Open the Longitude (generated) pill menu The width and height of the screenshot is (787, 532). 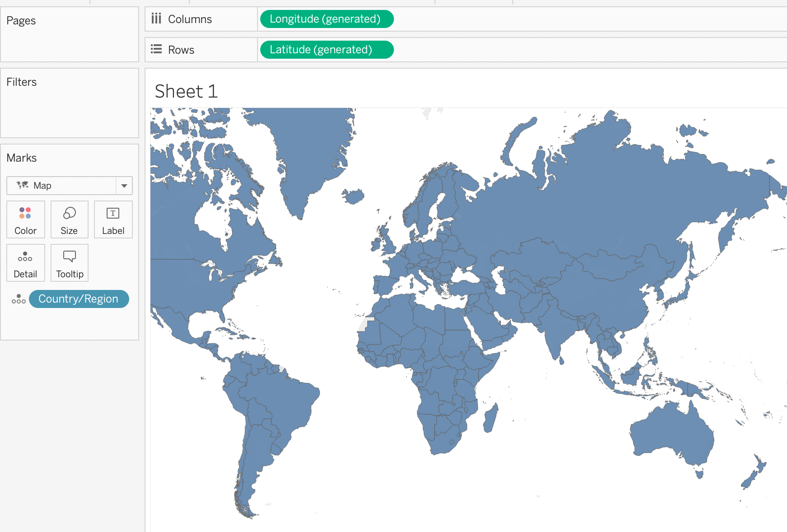(326, 19)
